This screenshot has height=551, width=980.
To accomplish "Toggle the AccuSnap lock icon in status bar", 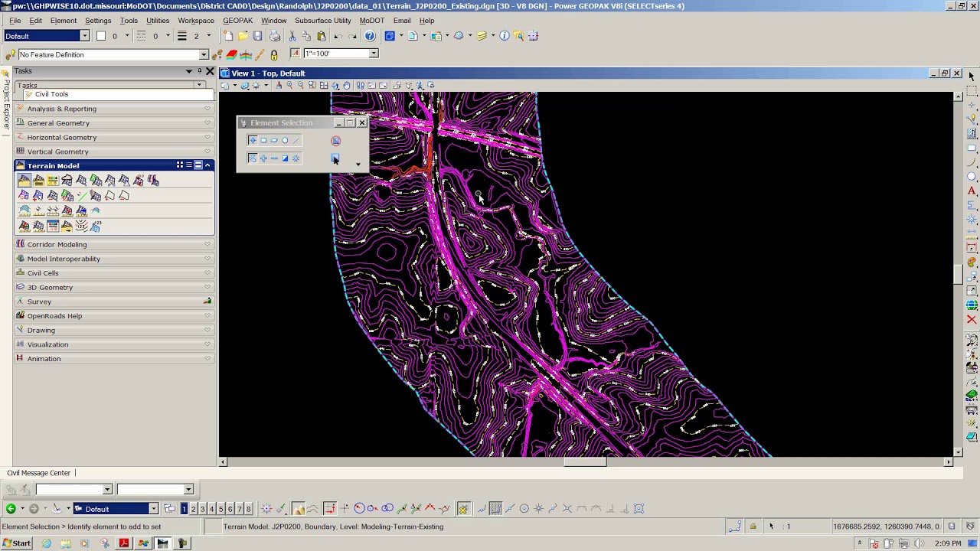I will 753,527.
